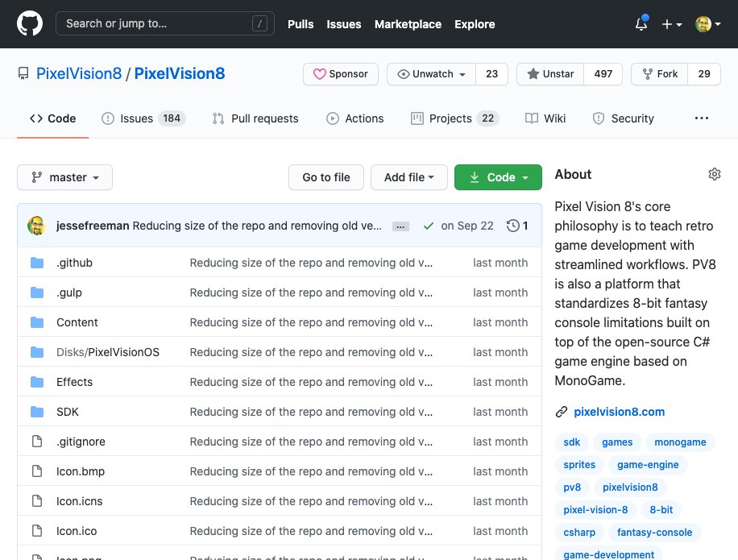Expand the commit message ellipsis
This screenshot has height=560, width=738.
point(400,227)
